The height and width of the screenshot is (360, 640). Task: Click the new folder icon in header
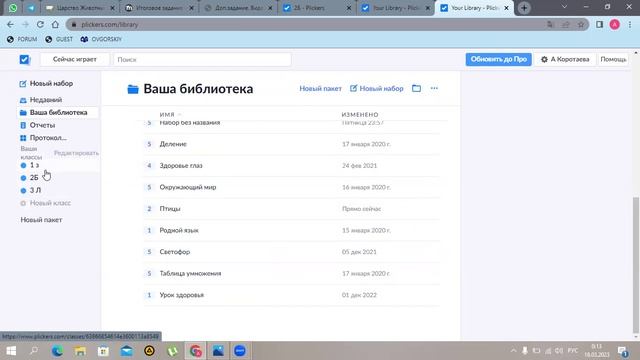pos(416,88)
